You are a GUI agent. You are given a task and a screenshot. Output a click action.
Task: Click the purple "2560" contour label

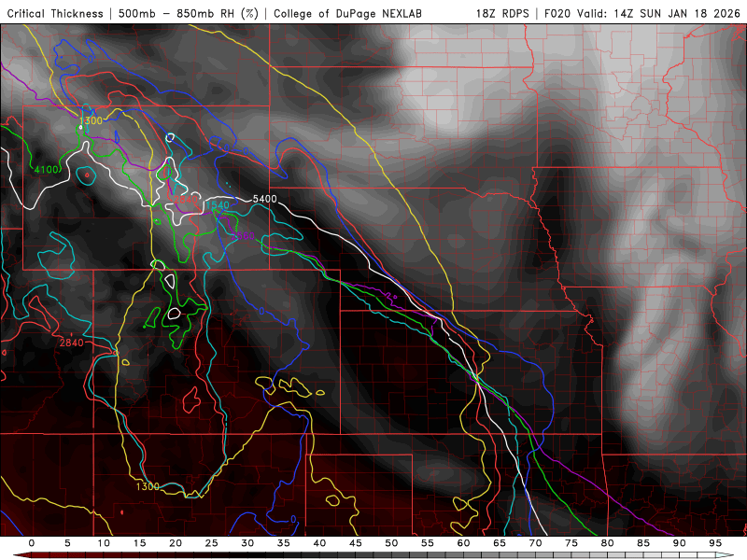244,236
